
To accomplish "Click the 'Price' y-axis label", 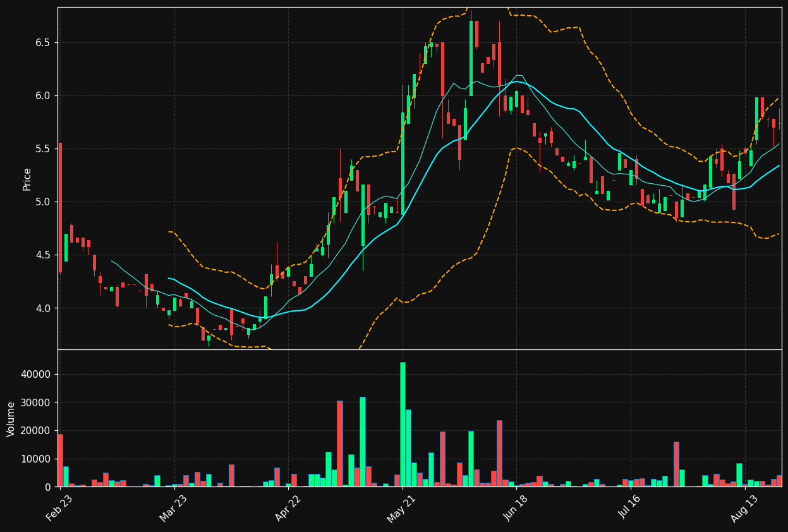I will 27,179.
